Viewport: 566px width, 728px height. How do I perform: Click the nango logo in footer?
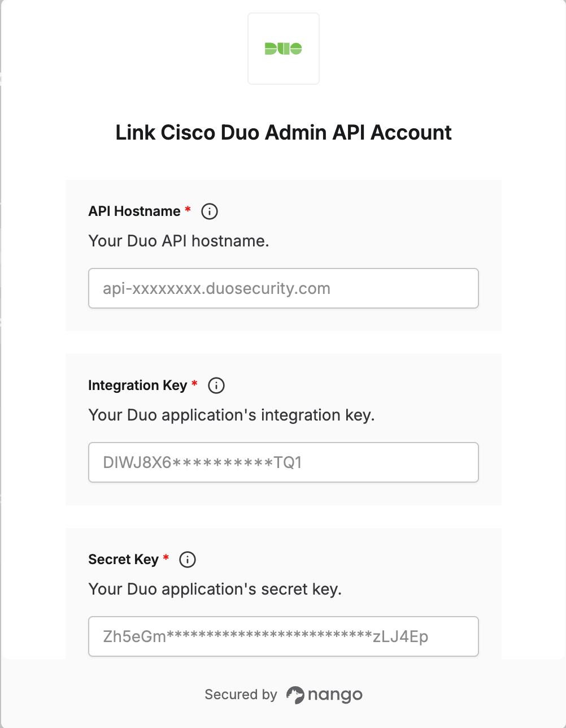[324, 695]
